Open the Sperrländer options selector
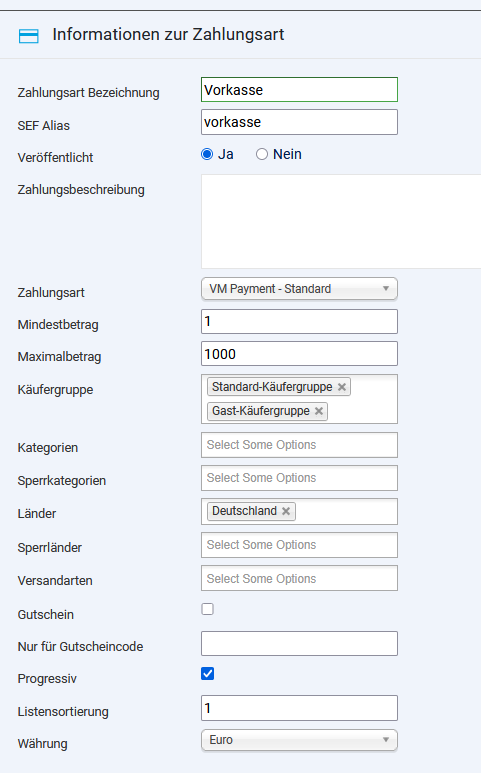The image size is (481, 773). [299, 545]
